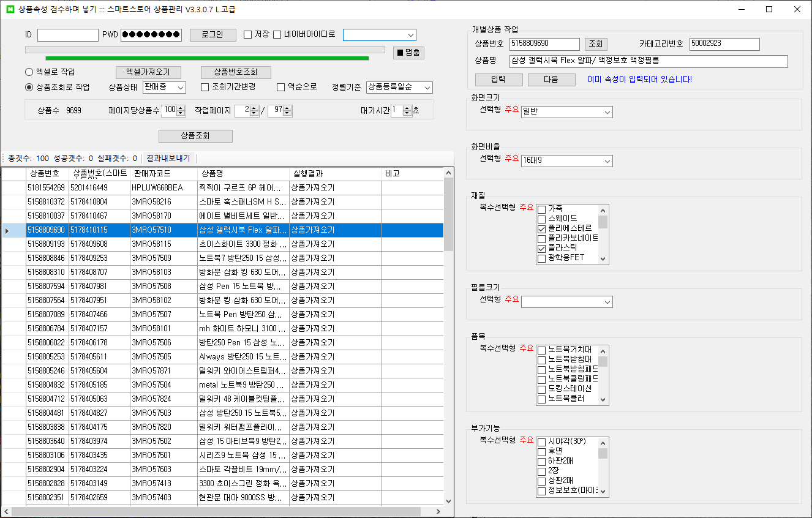The image size is (812, 518).
Task: Click the 실행결과 column header
Action: [x=335, y=174]
